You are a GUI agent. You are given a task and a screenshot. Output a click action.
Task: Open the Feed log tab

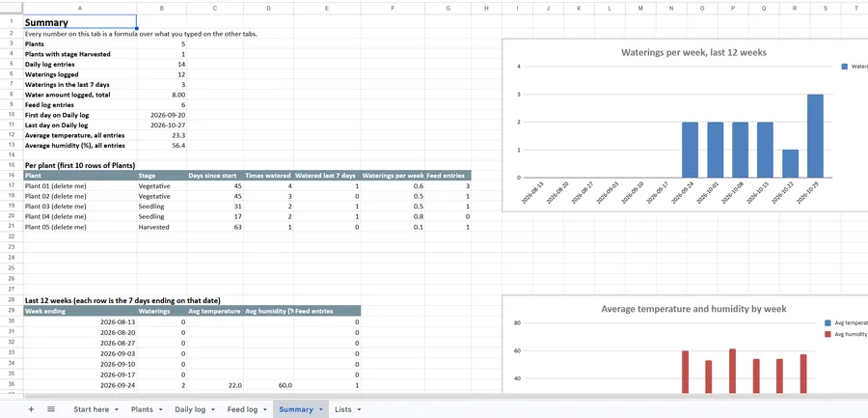tap(242, 409)
